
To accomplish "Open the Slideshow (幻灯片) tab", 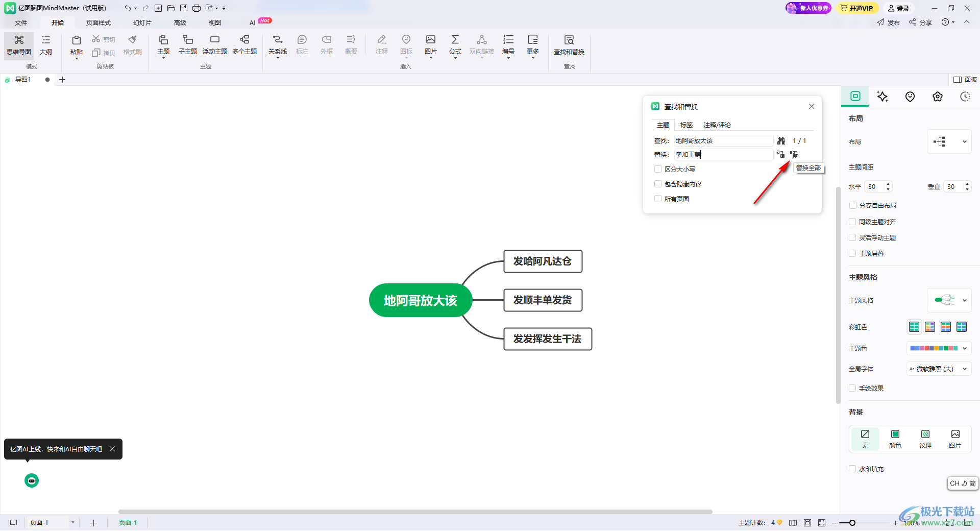I will click(x=142, y=22).
